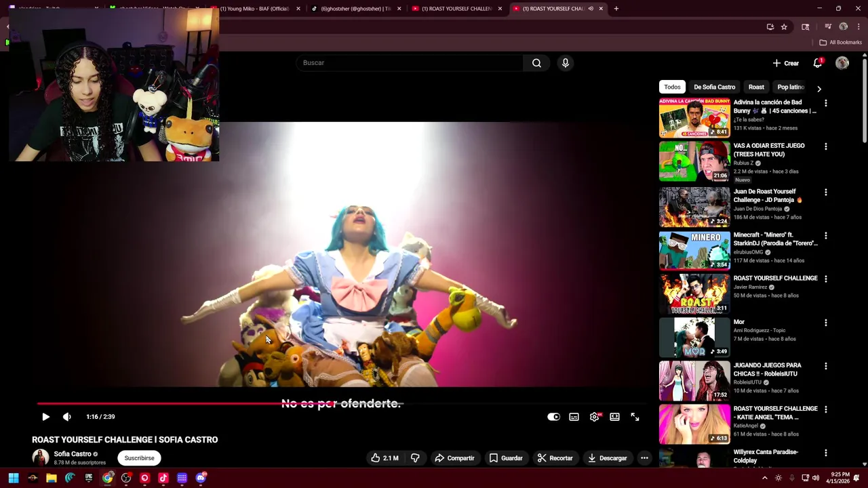This screenshot has height=488, width=868.
Task: Open the Crear menu
Action: pyautogui.click(x=786, y=63)
